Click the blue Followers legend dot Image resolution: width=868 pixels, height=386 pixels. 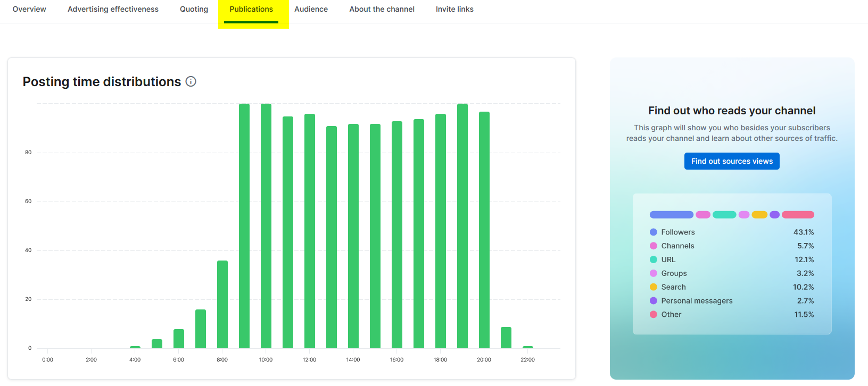point(654,232)
